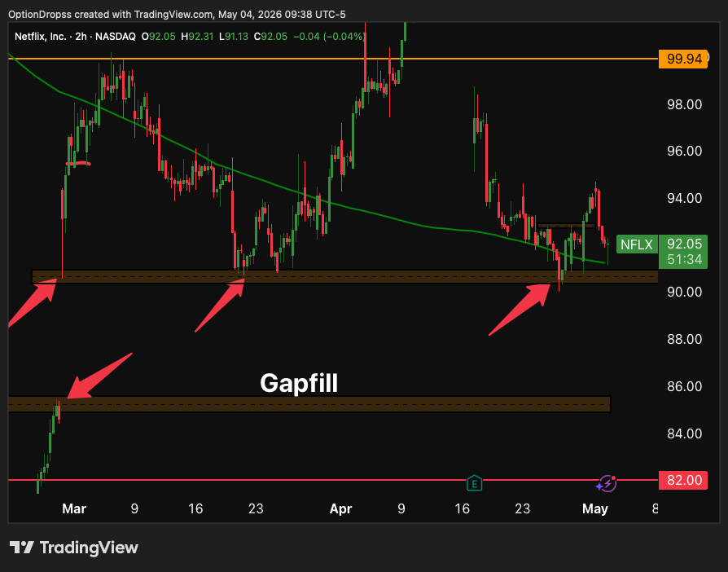Click the purple lightning event icon
The width and height of the screenshot is (728, 572).
pos(607,484)
